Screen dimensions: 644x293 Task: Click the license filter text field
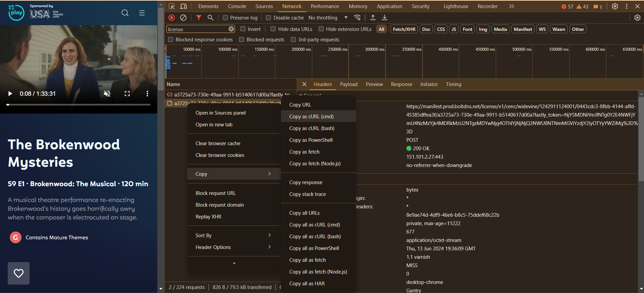pos(197,29)
